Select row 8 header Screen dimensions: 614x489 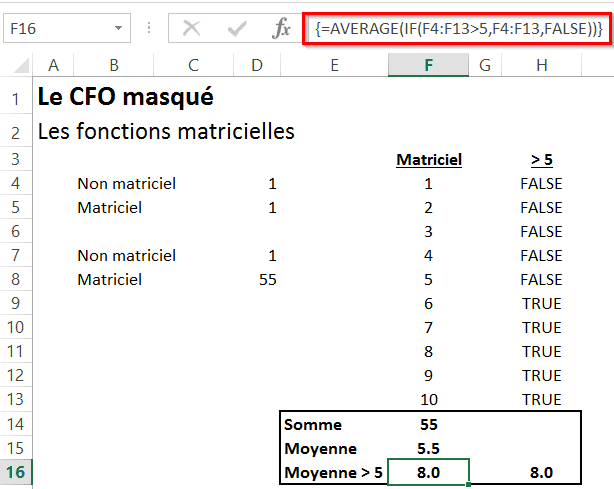click(x=16, y=280)
